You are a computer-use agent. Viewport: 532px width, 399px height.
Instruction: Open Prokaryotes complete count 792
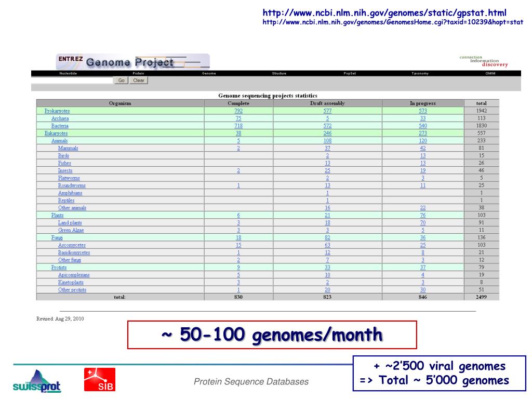pyautogui.click(x=238, y=111)
